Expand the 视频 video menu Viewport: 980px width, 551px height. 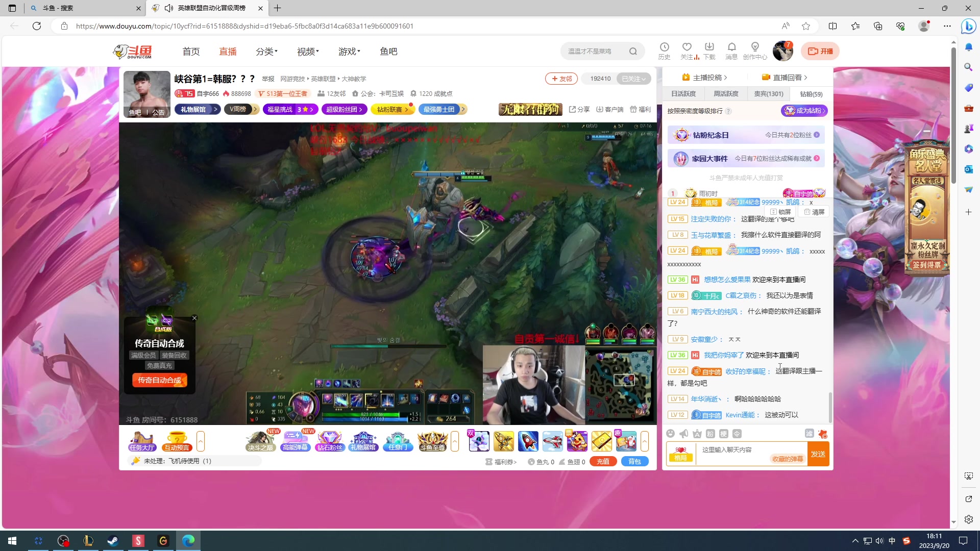pyautogui.click(x=308, y=52)
